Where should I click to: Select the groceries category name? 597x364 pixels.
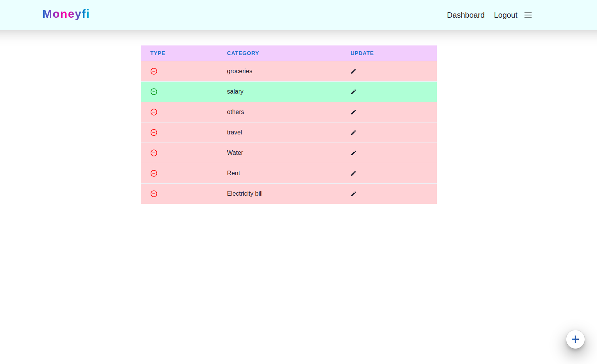pos(240,71)
